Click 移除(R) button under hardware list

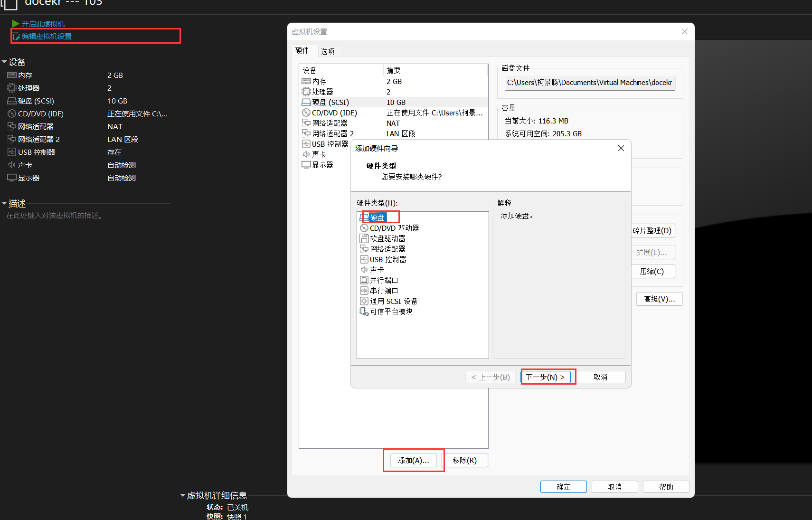tap(464, 461)
